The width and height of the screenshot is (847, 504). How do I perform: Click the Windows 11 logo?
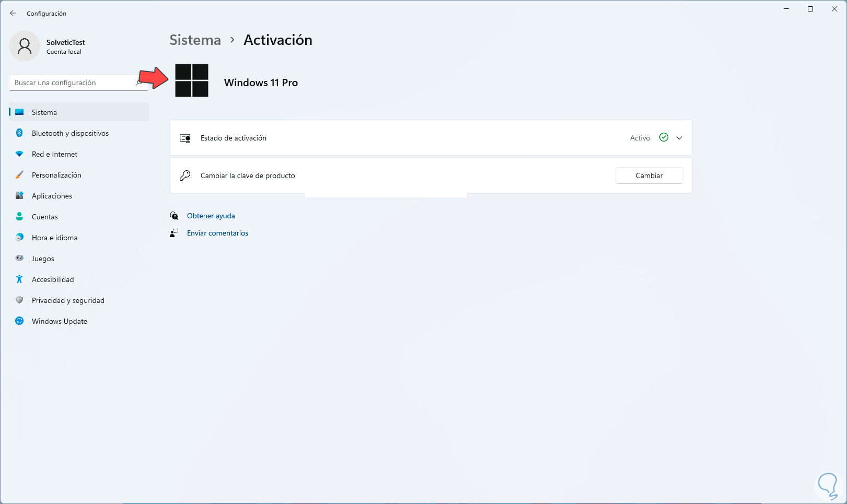[192, 80]
